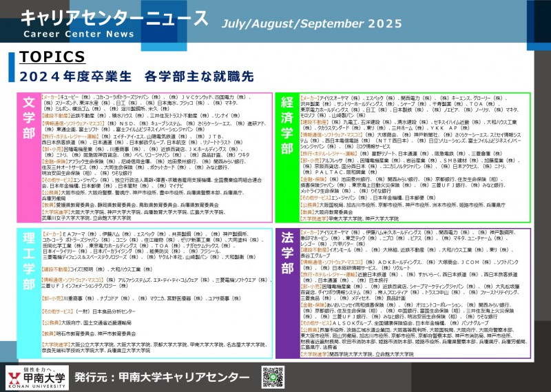This screenshot has height=392, width=551.
Task: Click 【卸・小売】 tag in 文学部 box
Action: pos(53,149)
